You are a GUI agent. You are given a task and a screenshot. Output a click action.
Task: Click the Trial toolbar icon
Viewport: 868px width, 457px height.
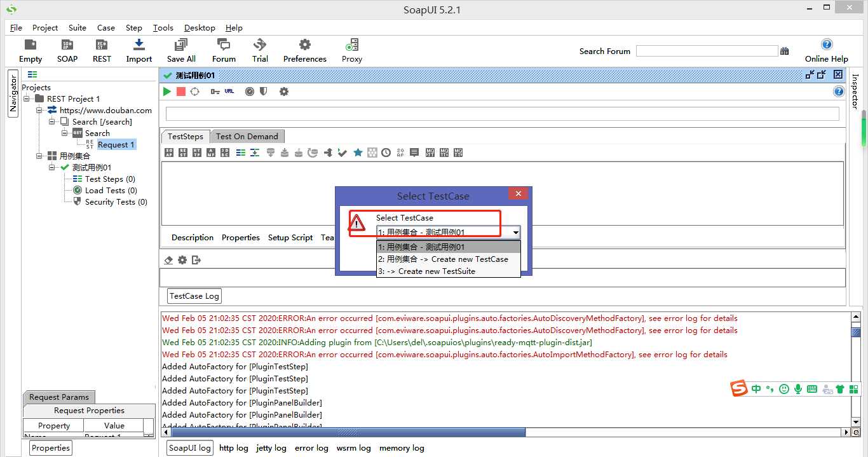click(260, 51)
